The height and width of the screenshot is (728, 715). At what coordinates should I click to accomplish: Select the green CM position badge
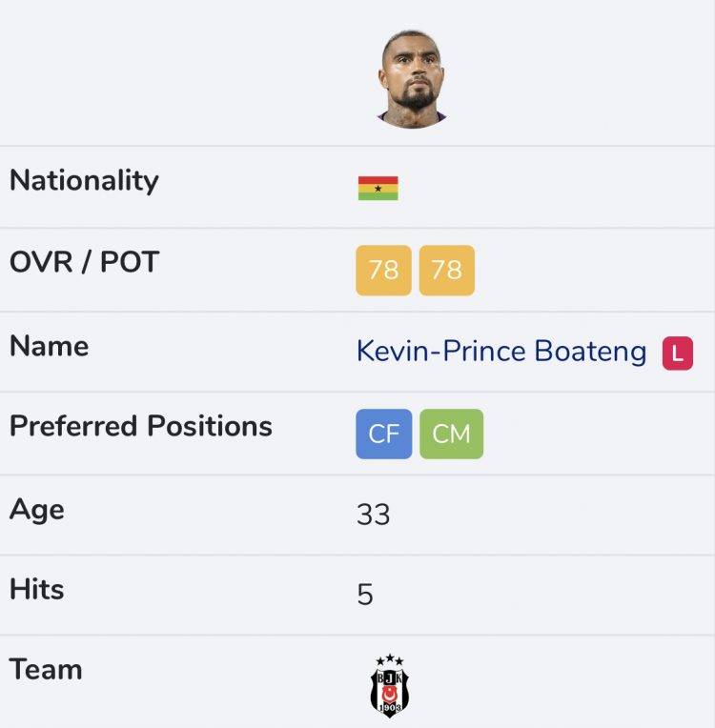(x=451, y=434)
